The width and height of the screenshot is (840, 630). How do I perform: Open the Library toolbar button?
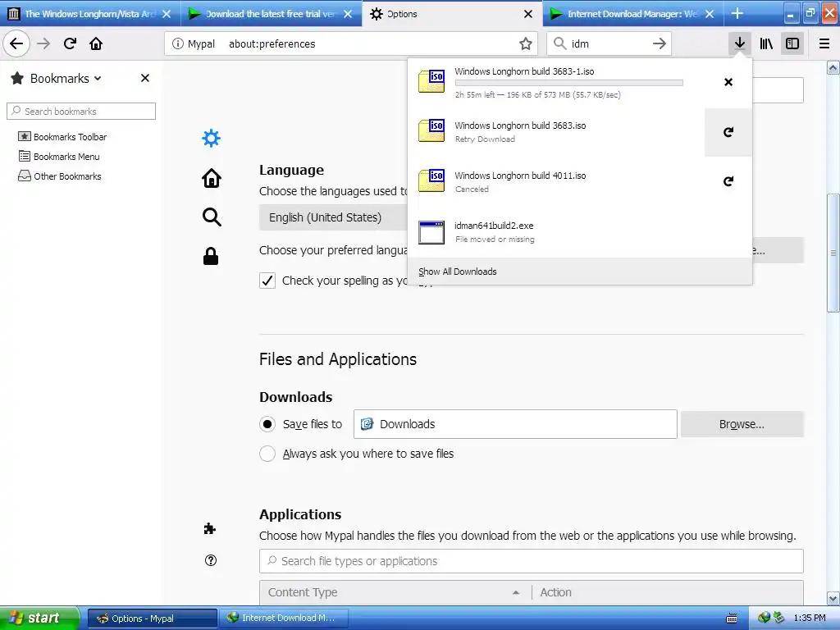pyautogui.click(x=766, y=43)
